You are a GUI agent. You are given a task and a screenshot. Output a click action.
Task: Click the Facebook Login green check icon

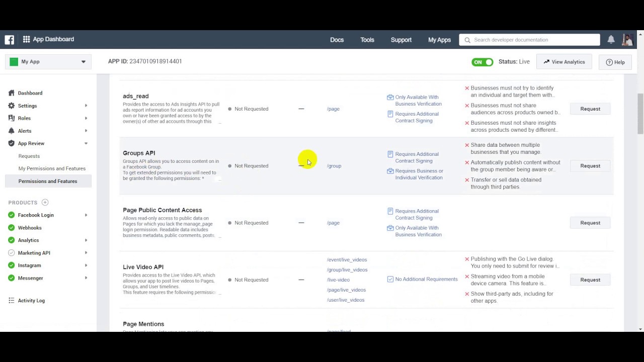click(12, 215)
